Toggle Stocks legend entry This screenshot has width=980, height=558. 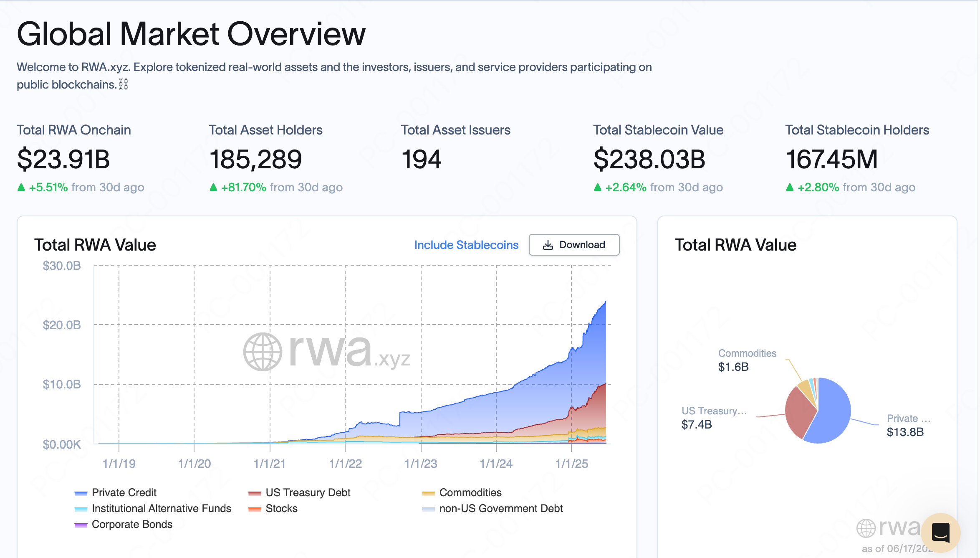pos(281,508)
